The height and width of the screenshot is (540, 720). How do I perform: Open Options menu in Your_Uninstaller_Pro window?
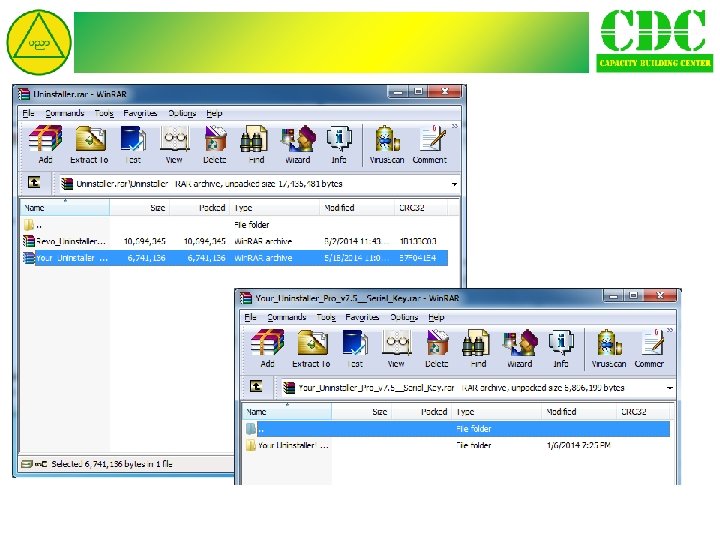[x=405, y=317]
